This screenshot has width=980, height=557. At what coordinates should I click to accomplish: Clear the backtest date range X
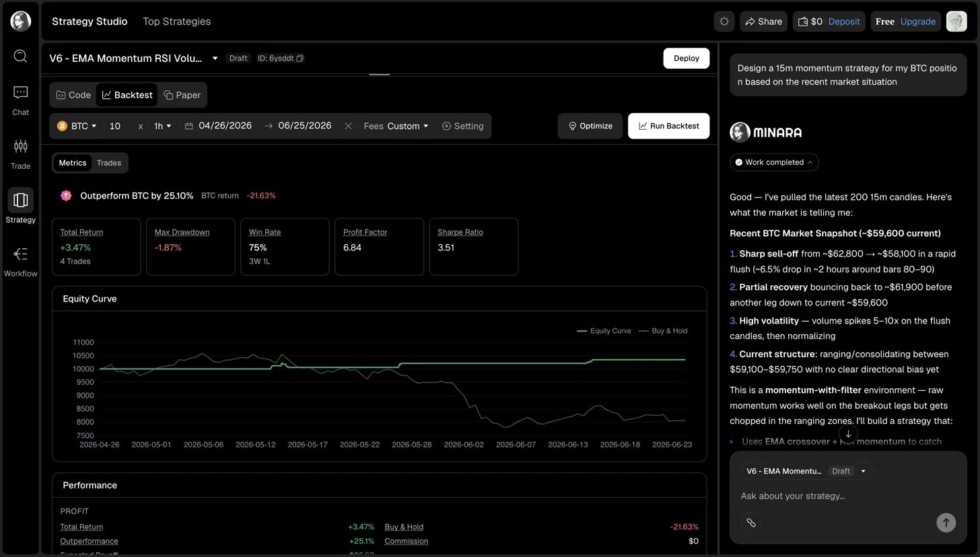tap(348, 126)
